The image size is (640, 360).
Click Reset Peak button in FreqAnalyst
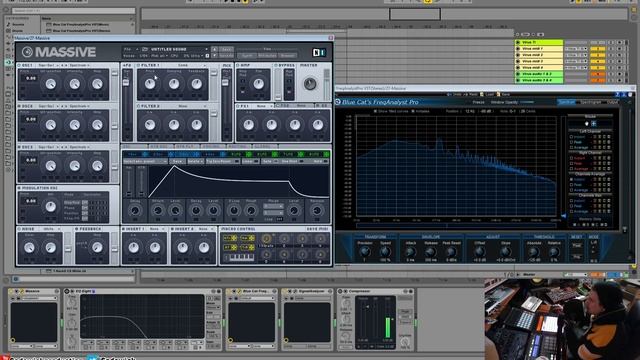point(577,246)
